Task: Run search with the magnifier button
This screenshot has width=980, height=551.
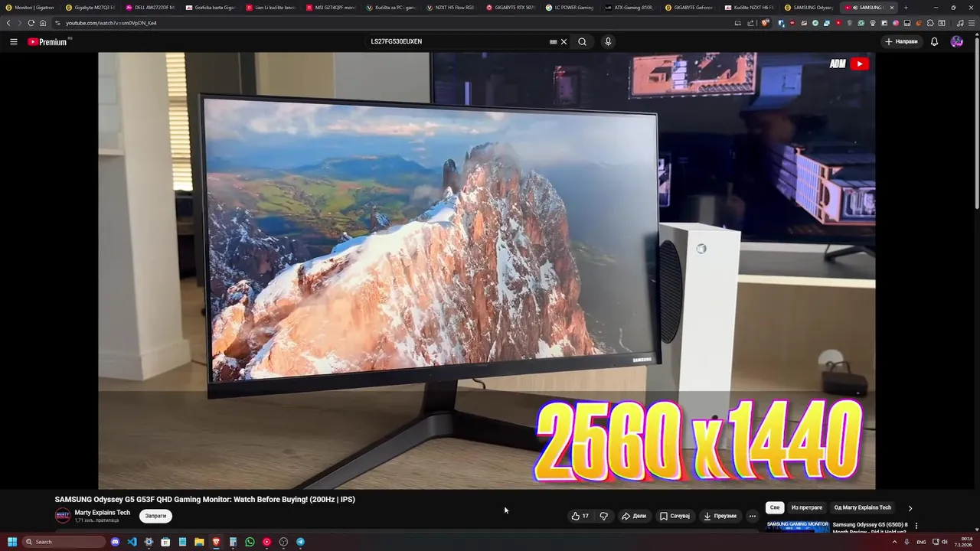Action: point(582,41)
